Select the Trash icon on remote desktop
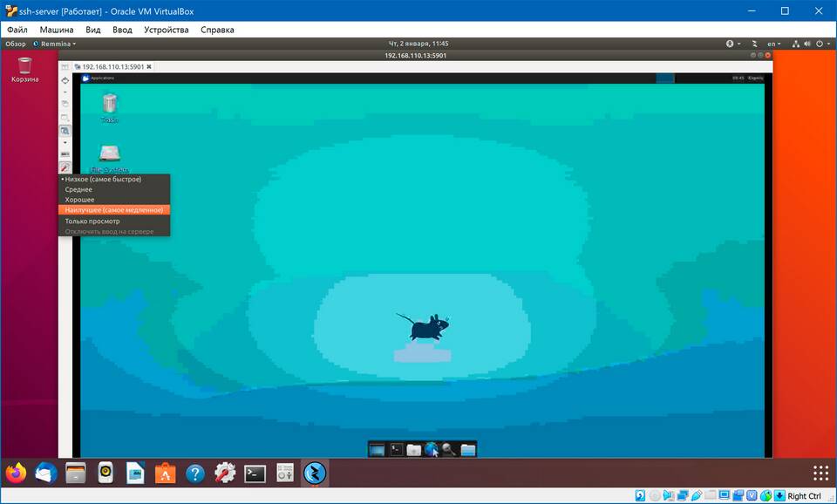 (x=110, y=108)
